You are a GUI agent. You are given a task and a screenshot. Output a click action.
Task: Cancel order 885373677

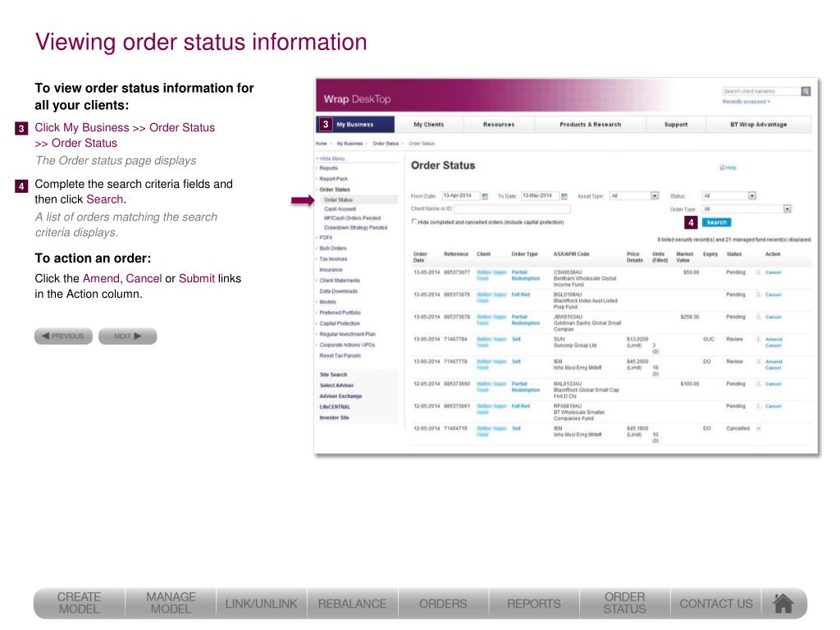773,272
